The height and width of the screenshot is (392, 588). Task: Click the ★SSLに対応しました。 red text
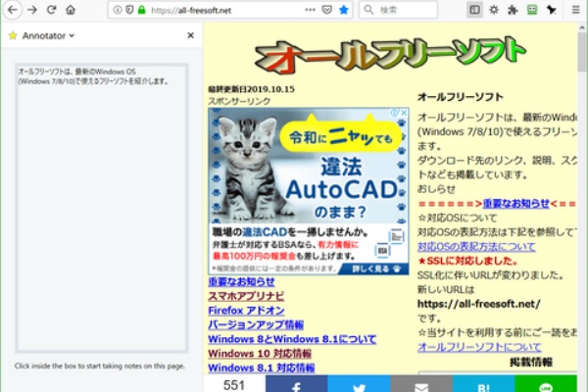467,261
